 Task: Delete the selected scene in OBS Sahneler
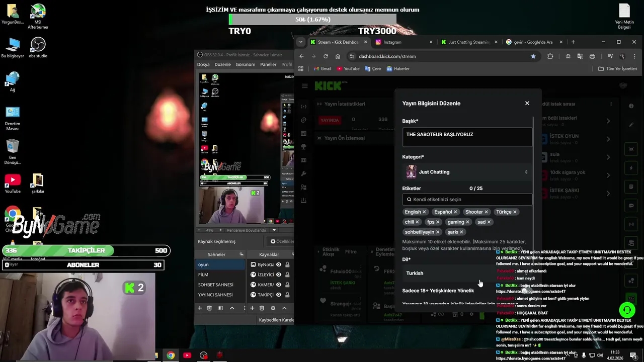pyautogui.click(x=209, y=308)
